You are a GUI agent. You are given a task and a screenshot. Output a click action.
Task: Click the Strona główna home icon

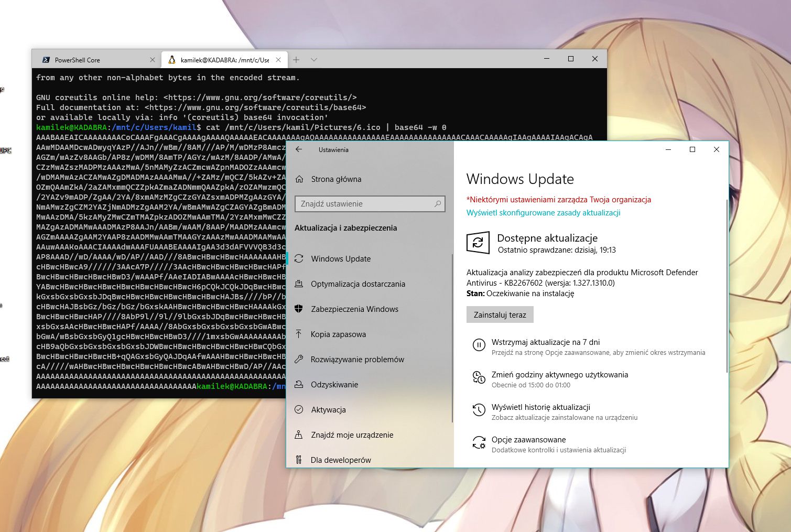(299, 179)
